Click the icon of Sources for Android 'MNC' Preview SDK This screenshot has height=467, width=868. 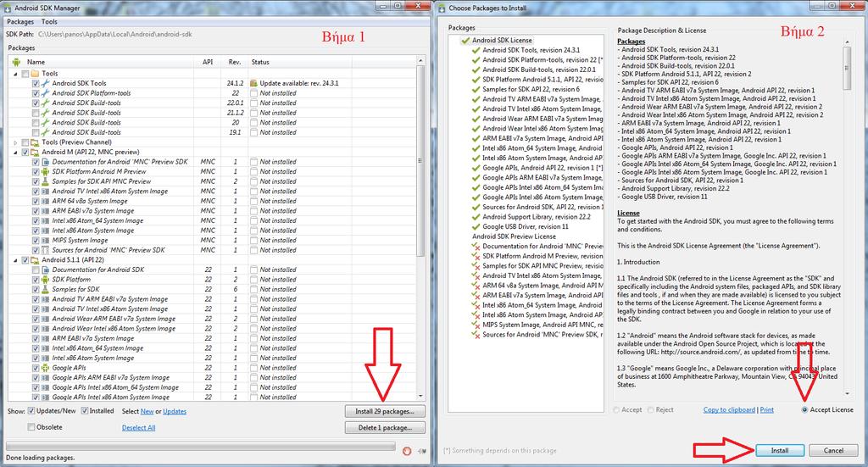coord(46,250)
